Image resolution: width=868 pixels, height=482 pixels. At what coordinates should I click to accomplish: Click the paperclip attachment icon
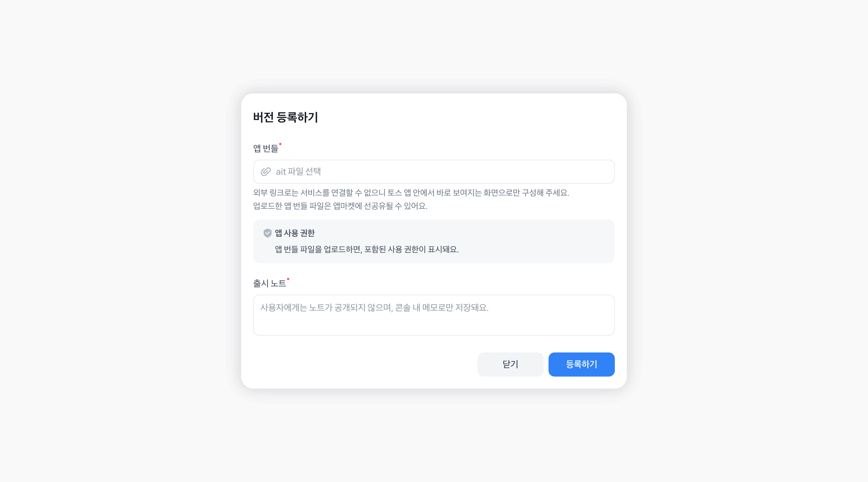266,172
